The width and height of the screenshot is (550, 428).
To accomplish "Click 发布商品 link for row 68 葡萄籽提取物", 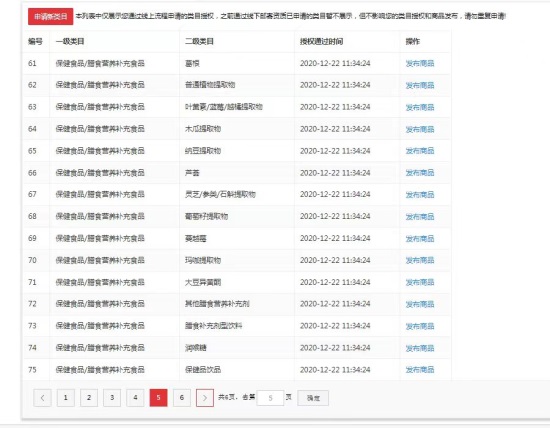I will (420, 216).
